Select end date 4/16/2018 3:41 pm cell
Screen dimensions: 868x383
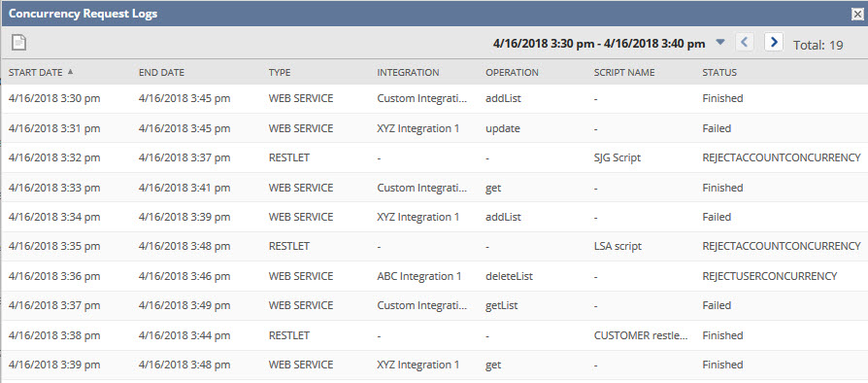point(184,188)
